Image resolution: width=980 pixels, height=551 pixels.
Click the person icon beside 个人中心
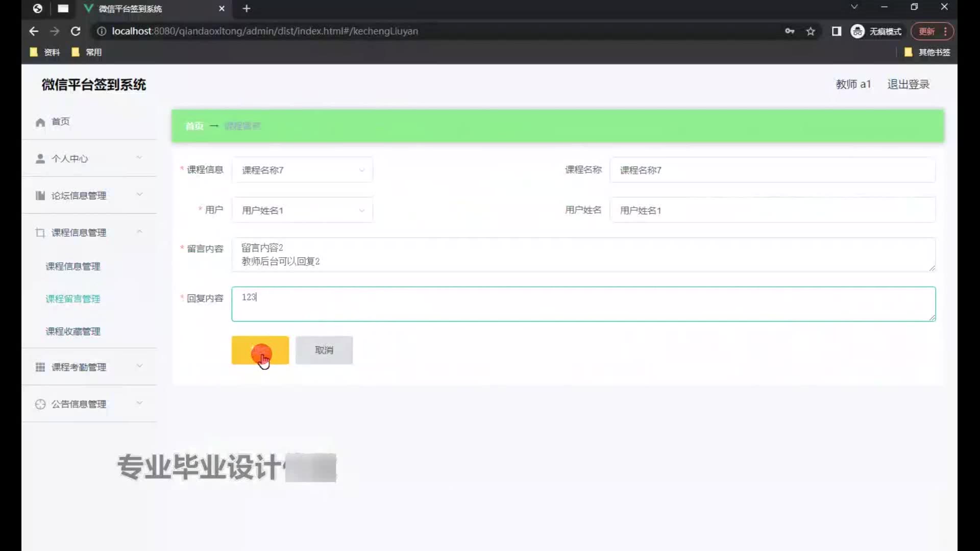(40, 159)
